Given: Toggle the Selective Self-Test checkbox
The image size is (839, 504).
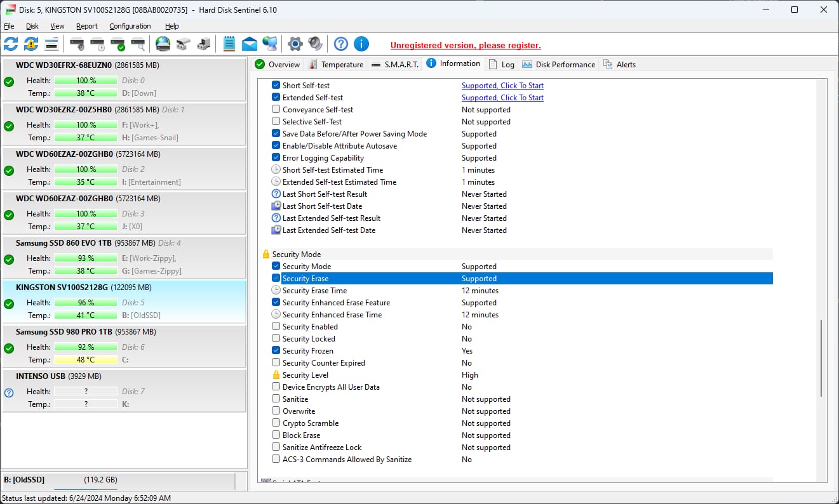Looking at the screenshot, I should (276, 122).
